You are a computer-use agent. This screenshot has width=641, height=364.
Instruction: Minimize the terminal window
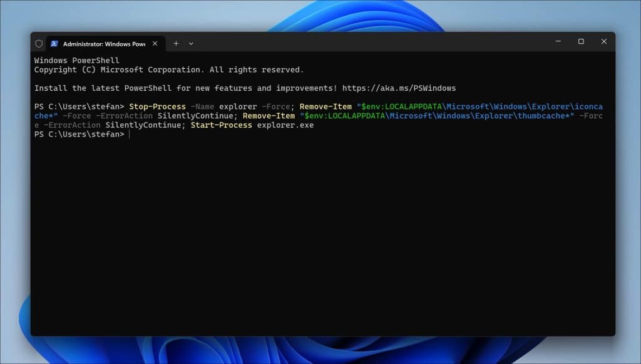(x=558, y=41)
